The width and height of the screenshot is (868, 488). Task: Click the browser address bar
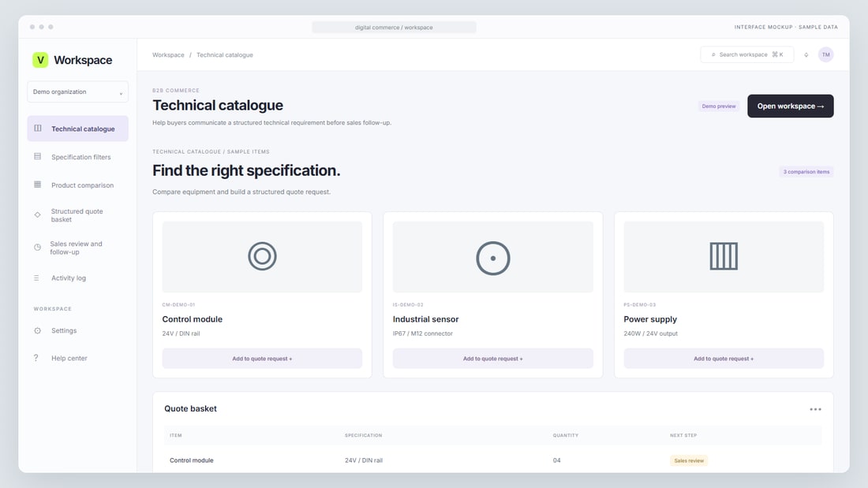pos(394,27)
